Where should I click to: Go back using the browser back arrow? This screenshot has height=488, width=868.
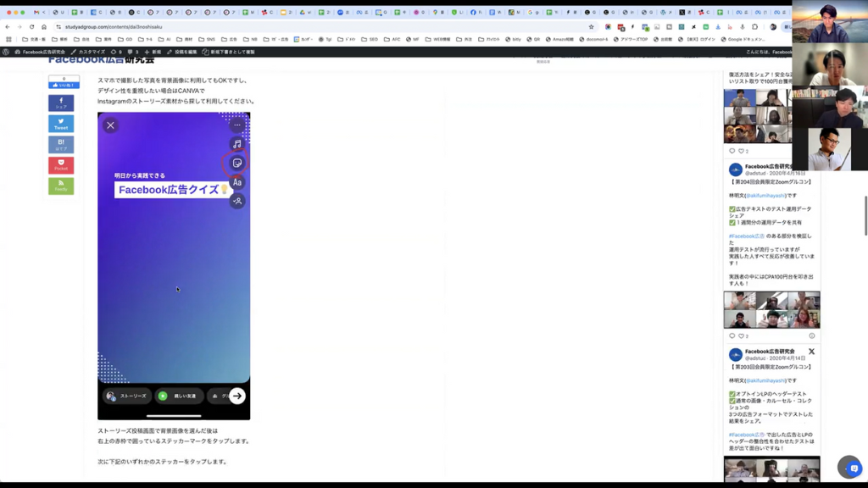click(7, 26)
